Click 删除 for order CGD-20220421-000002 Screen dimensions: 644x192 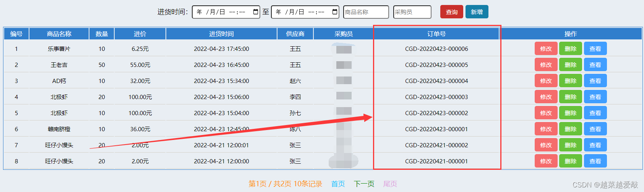(x=570, y=145)
